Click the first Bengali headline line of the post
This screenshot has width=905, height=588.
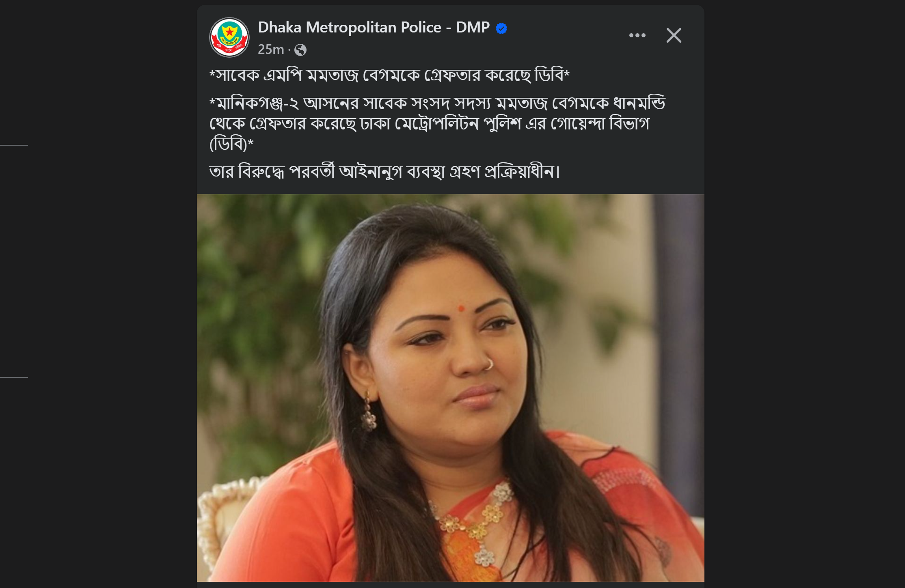click(389, 75)
